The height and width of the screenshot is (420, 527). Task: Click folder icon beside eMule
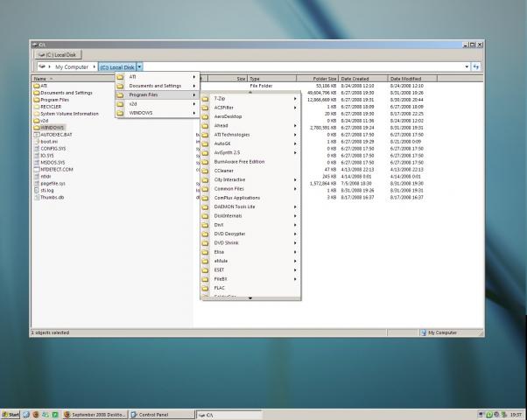(205, 261)
